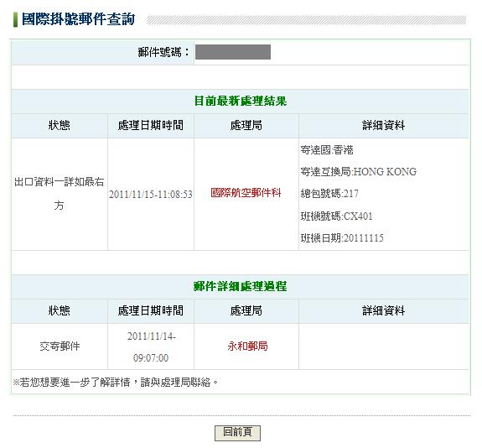The width and height of the screenshot is (482, 448).
Task: Click the 回前頁 back button
Action: coord(237,433)
